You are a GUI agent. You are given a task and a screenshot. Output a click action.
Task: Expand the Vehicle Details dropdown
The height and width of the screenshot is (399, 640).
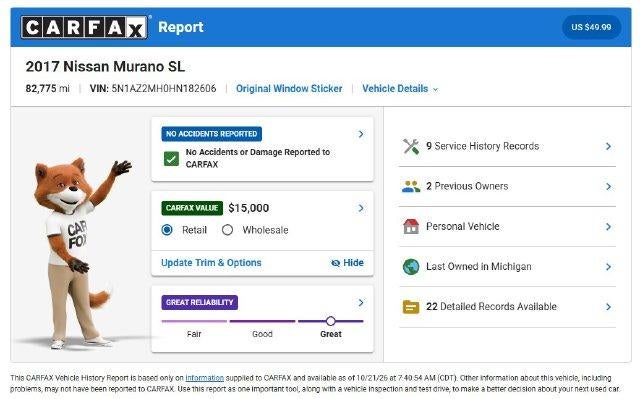click(x=400, y=89)
